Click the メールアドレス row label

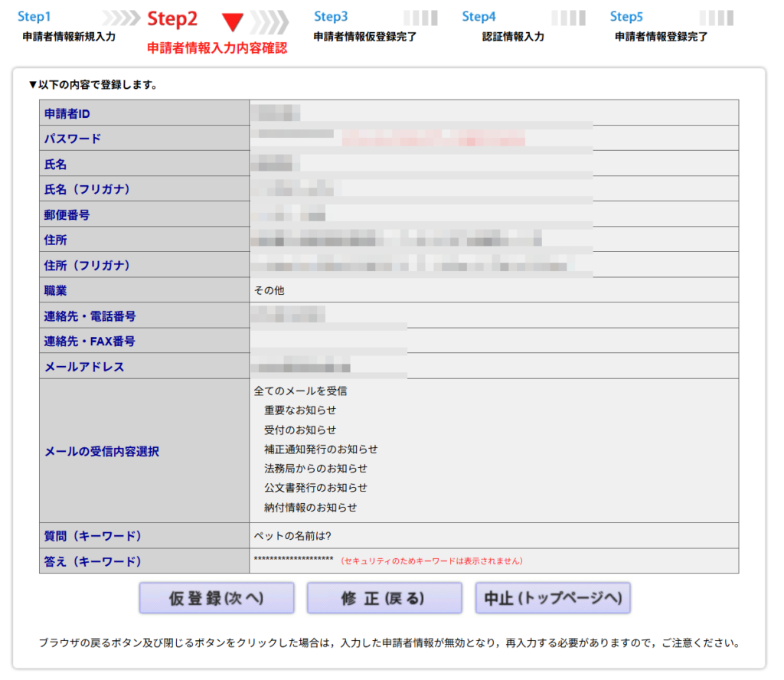(84, 367)
